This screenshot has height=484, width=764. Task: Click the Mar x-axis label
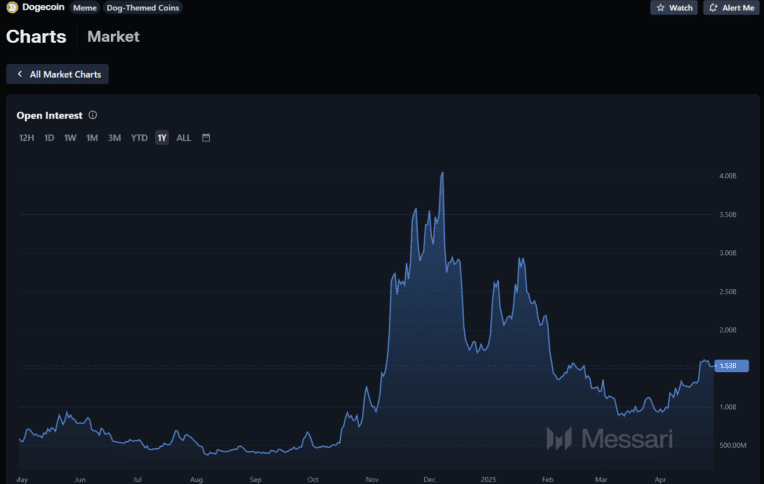pyautogui.click(x=601, y=480)
